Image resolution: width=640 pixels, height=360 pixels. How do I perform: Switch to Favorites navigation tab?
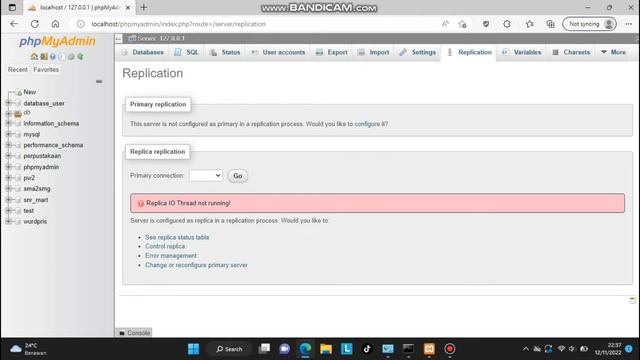[x=46, y=70]
